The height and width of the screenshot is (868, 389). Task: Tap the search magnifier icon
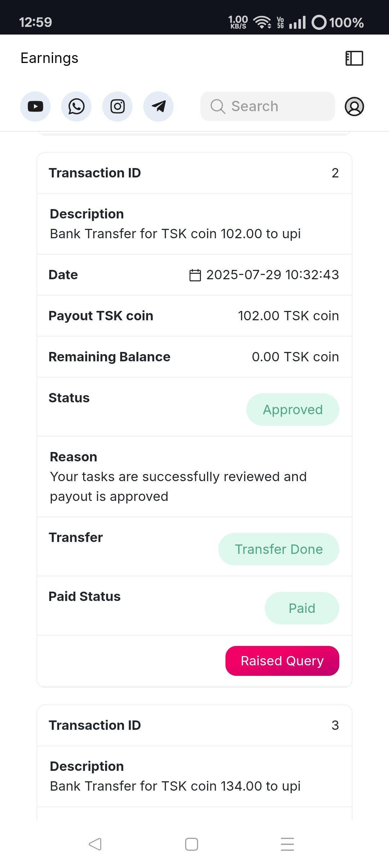click(218, 107)
